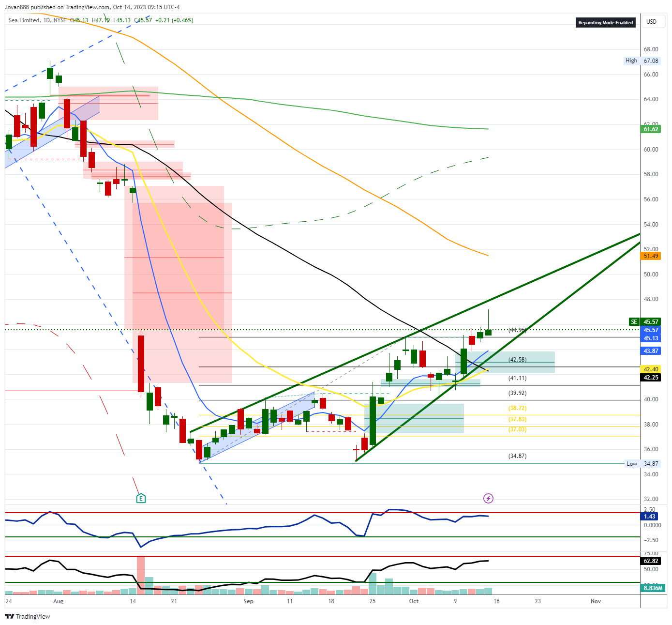This screenshot has height=625, width=672.
Task: Click the Fibonacci level label (42.58)
Action: pyautogui.click(x=517, y=359)
